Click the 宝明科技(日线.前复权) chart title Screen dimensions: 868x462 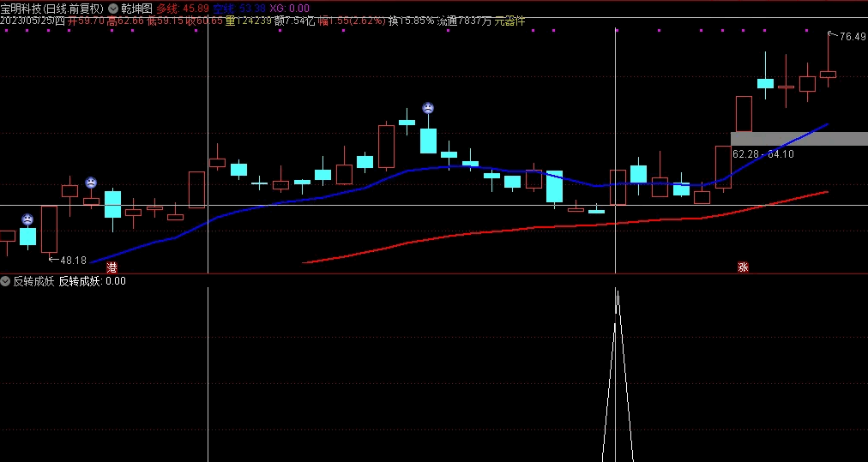point(52,9)
